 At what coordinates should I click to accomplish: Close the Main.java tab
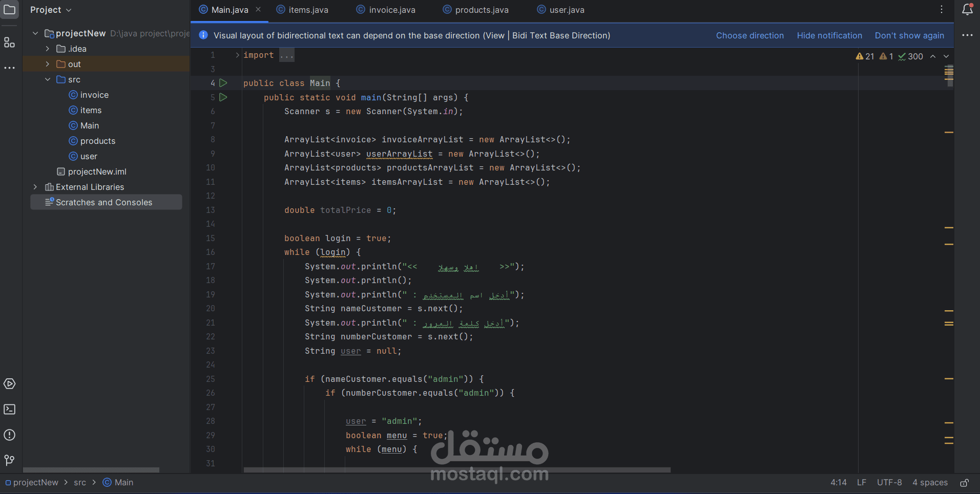pos(258,9)
